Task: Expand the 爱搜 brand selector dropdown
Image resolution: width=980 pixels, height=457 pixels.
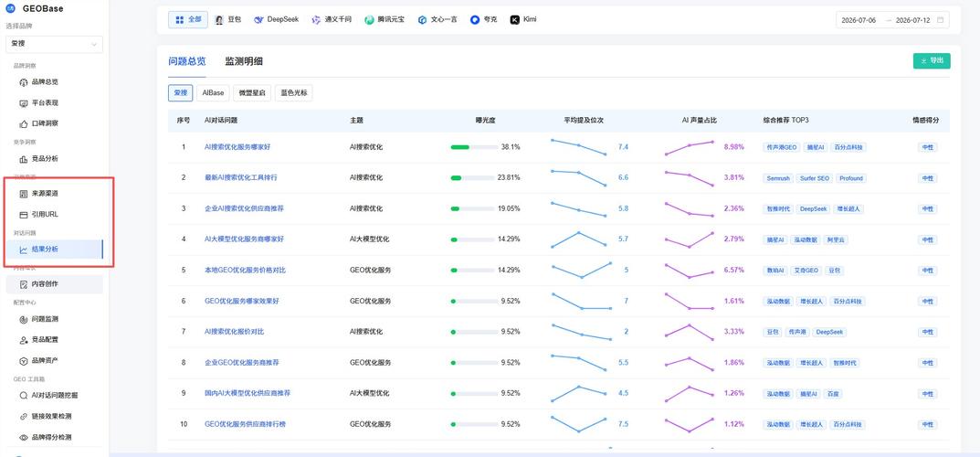Action: (x=54, y=44)
